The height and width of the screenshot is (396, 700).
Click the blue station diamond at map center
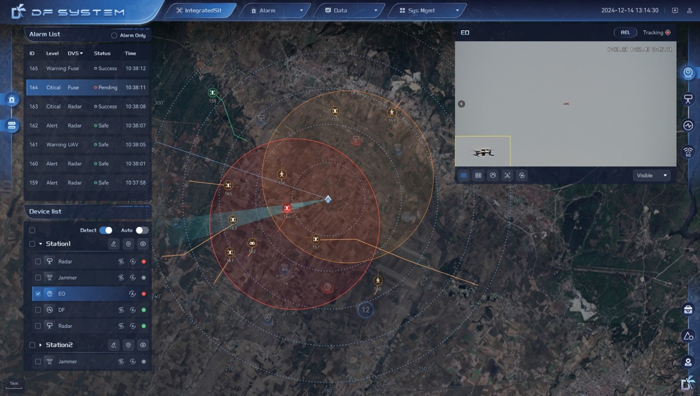click(328, 199)
